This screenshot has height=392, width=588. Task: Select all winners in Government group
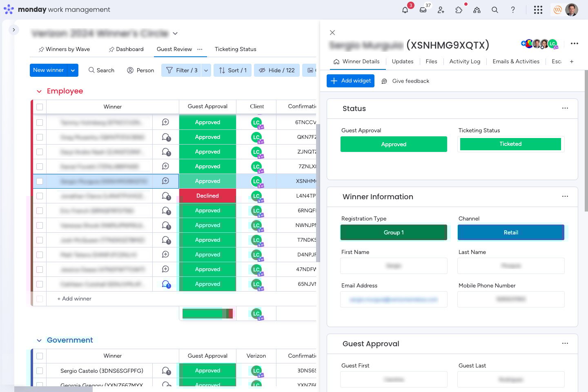40,356
